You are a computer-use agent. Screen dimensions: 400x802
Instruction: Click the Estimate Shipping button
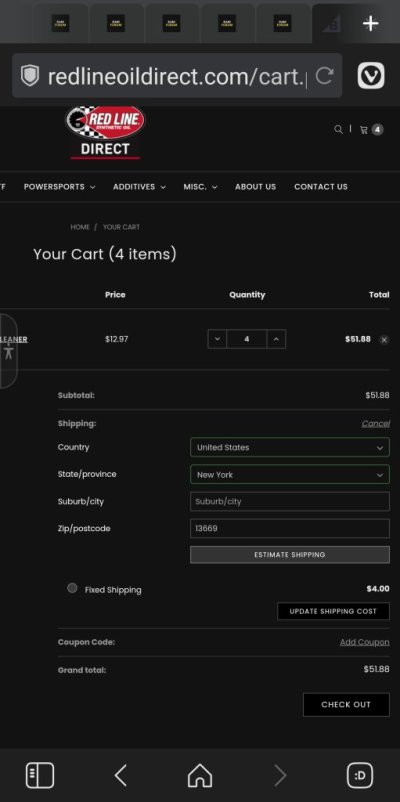tap(290, 554)
